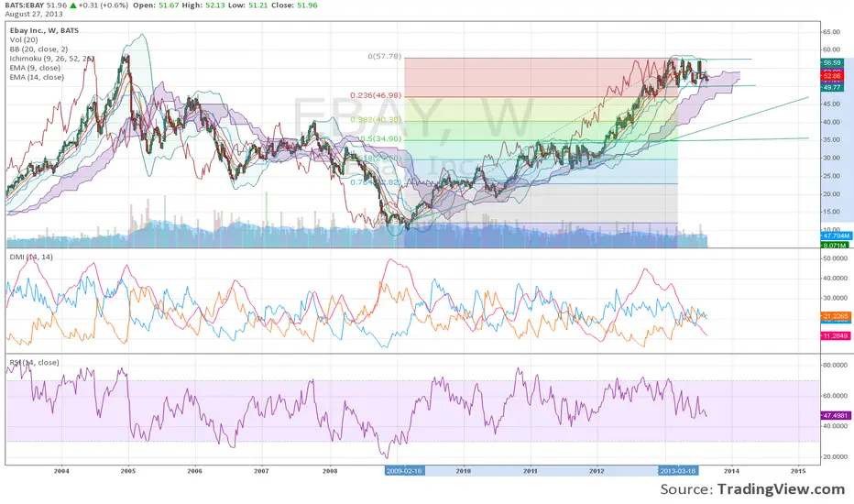This screenshot has width=854, height=504.
Task: Click the 45.00 price axis label
Action: [831, 104]
